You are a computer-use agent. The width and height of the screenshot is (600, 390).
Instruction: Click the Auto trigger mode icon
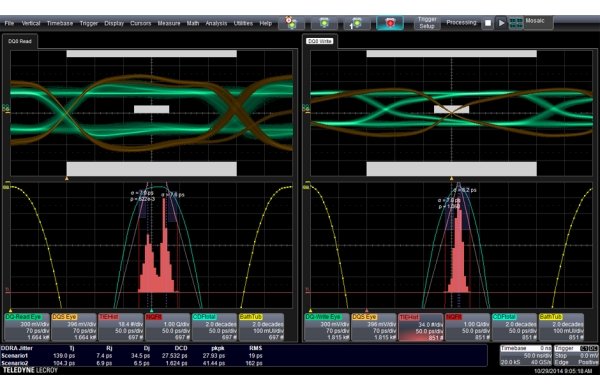tap(291, 23)
